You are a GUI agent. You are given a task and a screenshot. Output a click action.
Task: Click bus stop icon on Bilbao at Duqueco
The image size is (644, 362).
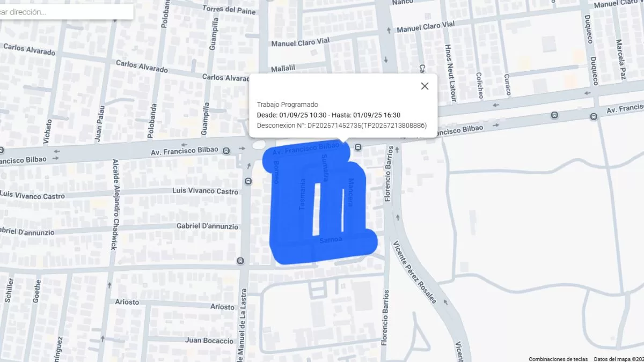click(594, 116)
